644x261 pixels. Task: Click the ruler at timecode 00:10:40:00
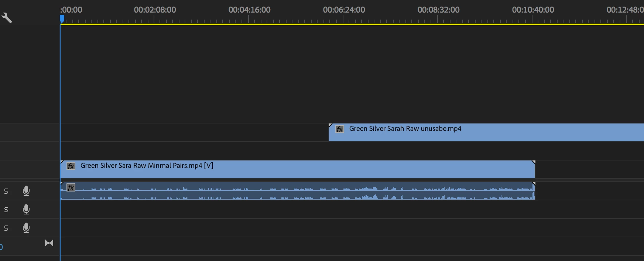pos(533,10)
